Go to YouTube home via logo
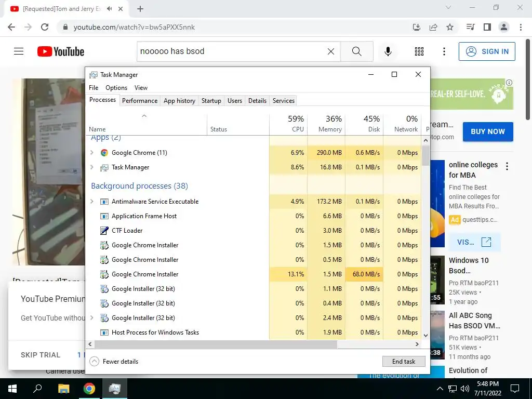This screenshot has height=399, width=532. coord(61,51)
